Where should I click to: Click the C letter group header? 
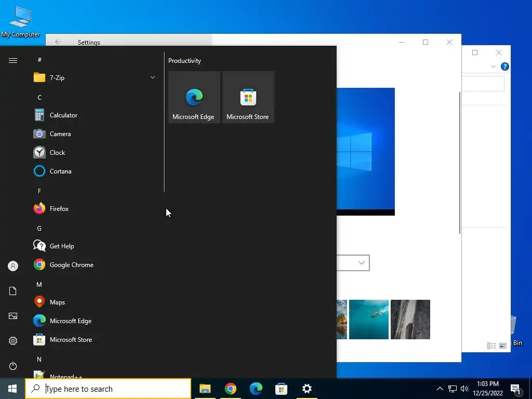(x=39, y=98)
